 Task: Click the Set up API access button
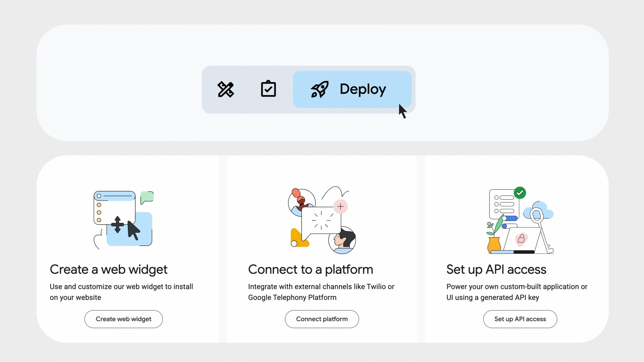tap(520, 319)
